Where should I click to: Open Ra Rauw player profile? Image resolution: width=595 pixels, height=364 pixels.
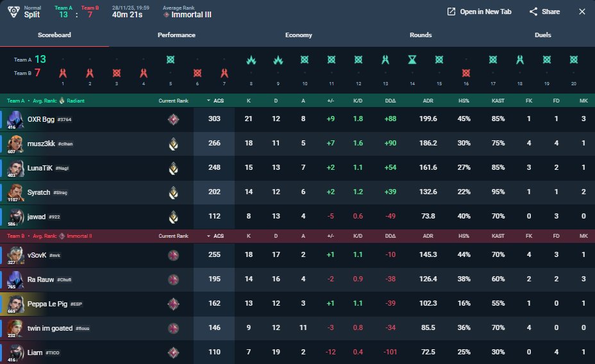40,279
